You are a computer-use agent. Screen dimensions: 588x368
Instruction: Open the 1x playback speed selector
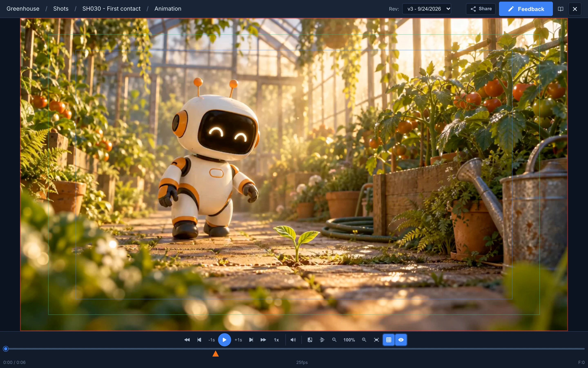click(276, 340)
